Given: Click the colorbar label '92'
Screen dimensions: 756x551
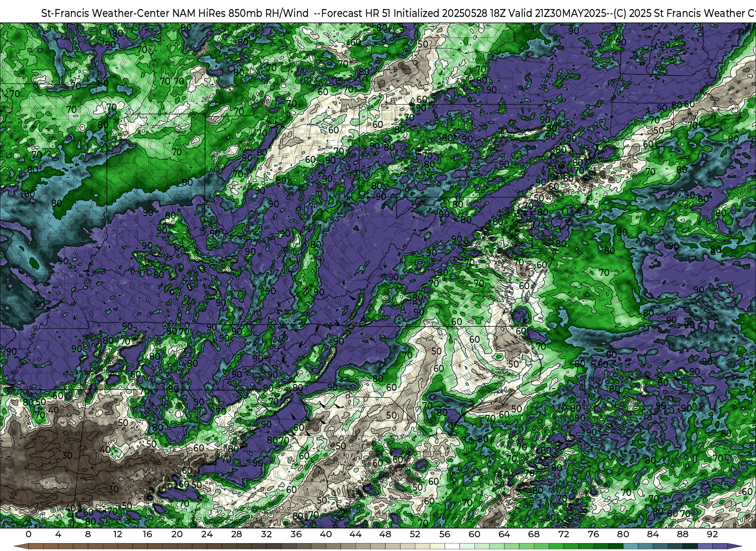Looking at the screenshot, I should pyautogui.click(x=712, y=534).
